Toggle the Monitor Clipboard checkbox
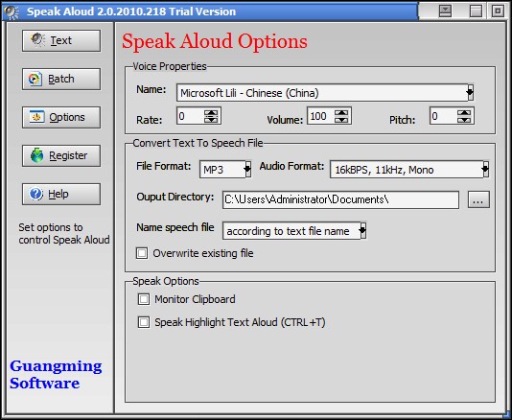The height and width of the screenshot is (420, 512). (144, 299)
